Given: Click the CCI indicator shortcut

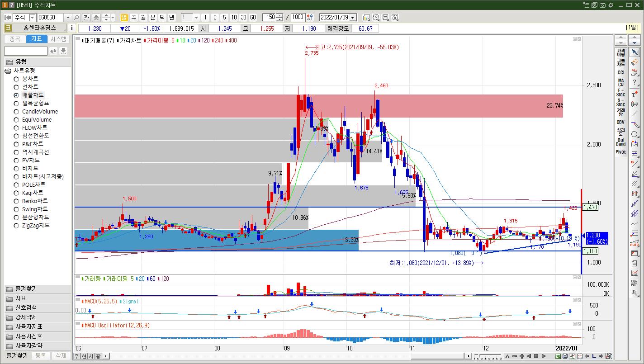Looking at the screenshot, I should pyautogui.click(x=621, y=72).
